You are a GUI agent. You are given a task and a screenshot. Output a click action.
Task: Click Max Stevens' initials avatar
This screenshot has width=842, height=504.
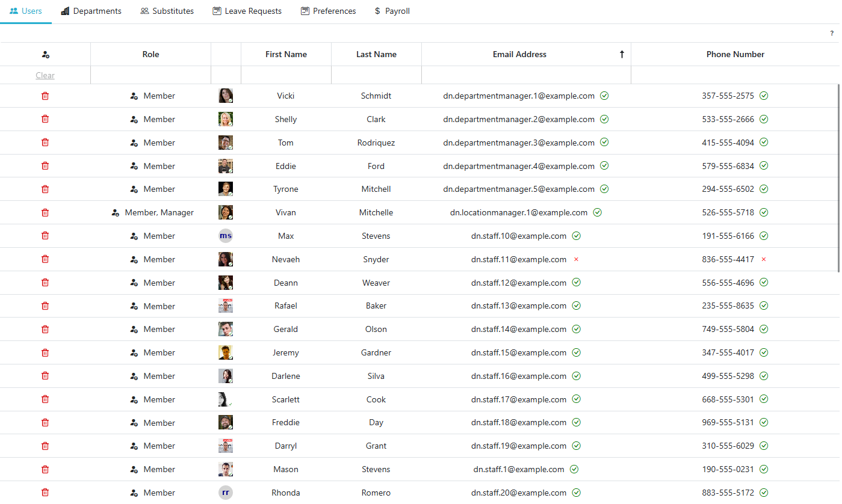226,236
